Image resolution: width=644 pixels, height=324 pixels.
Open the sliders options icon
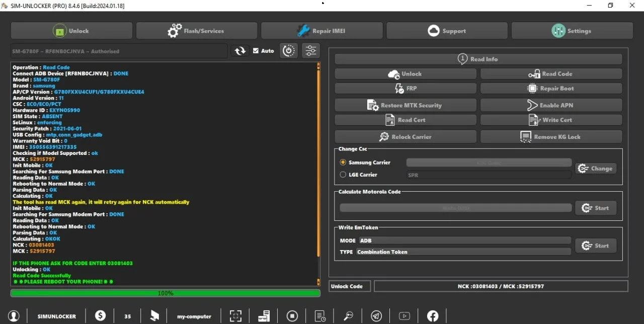pyautogui.click(x=311, y=51)
